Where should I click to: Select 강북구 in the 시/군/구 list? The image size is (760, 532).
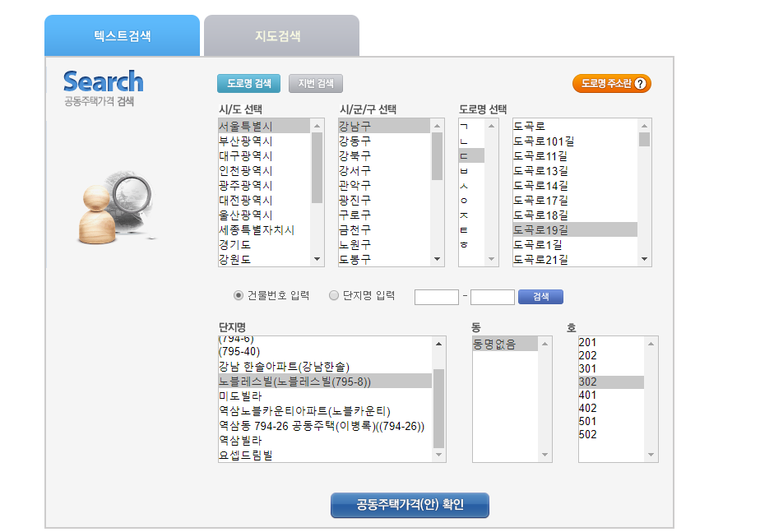click(384, 155)
